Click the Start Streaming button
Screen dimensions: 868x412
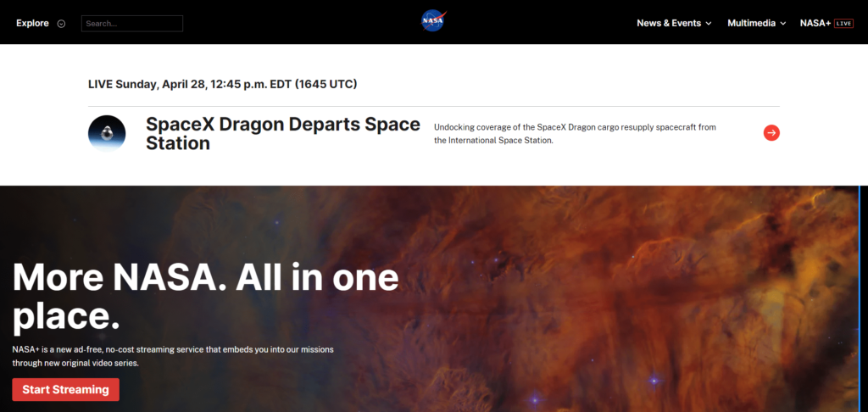(66, 389)
